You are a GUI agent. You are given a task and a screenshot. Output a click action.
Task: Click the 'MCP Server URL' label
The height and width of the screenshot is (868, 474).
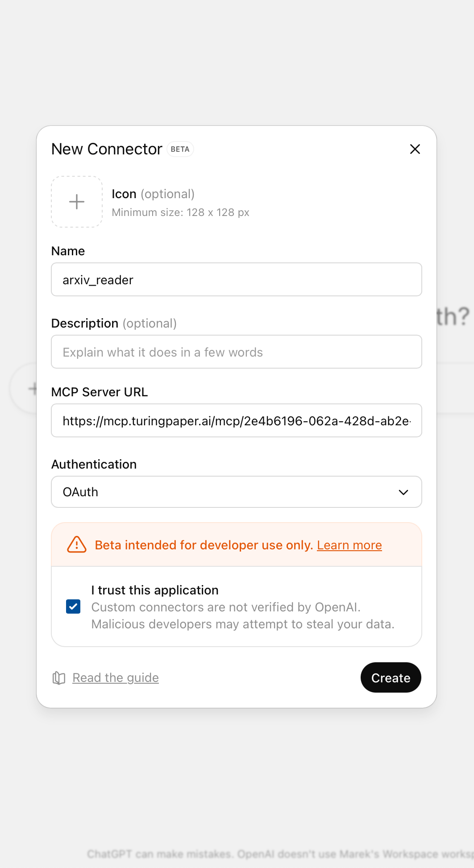click(x=100, y=392)
